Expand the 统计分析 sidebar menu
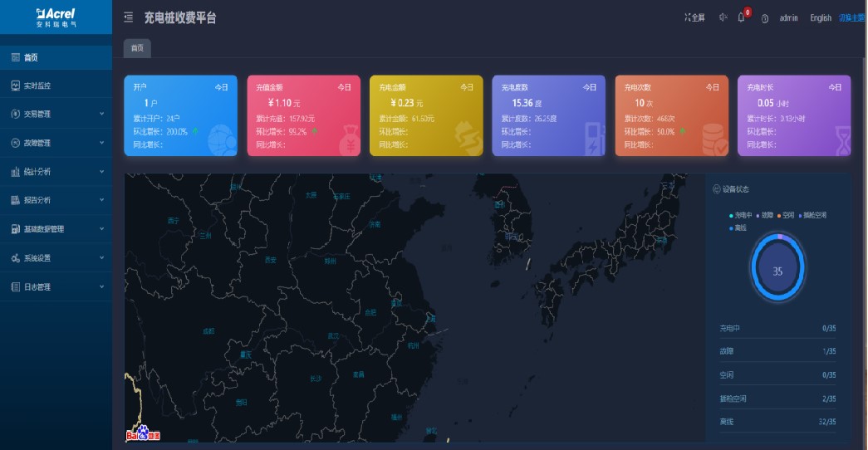 coord(56,172)
